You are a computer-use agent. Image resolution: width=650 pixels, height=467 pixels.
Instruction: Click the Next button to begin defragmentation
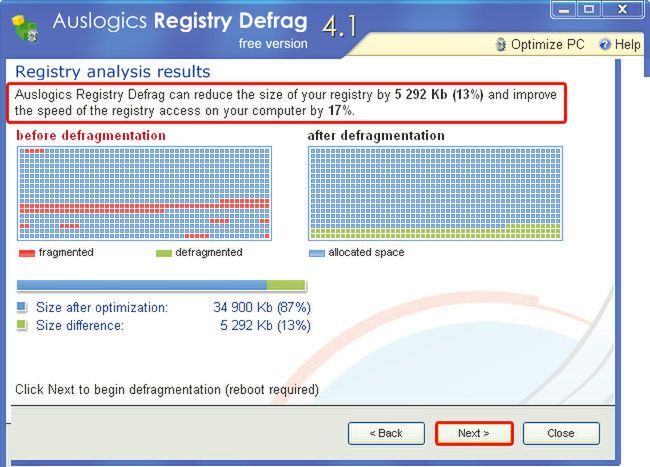474,433
